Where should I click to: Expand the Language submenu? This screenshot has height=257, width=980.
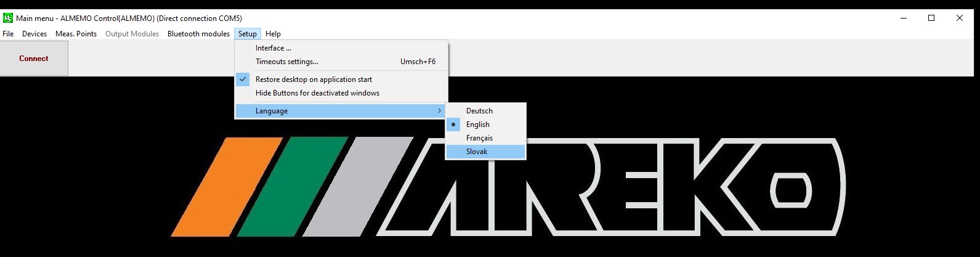[x=341, y=111]
